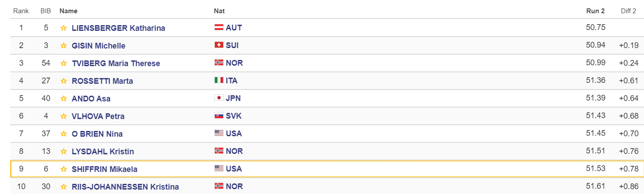Click the star icon beside ROSSETTI Marta
The height and width of the screenshot is (194, 644).
64,81
